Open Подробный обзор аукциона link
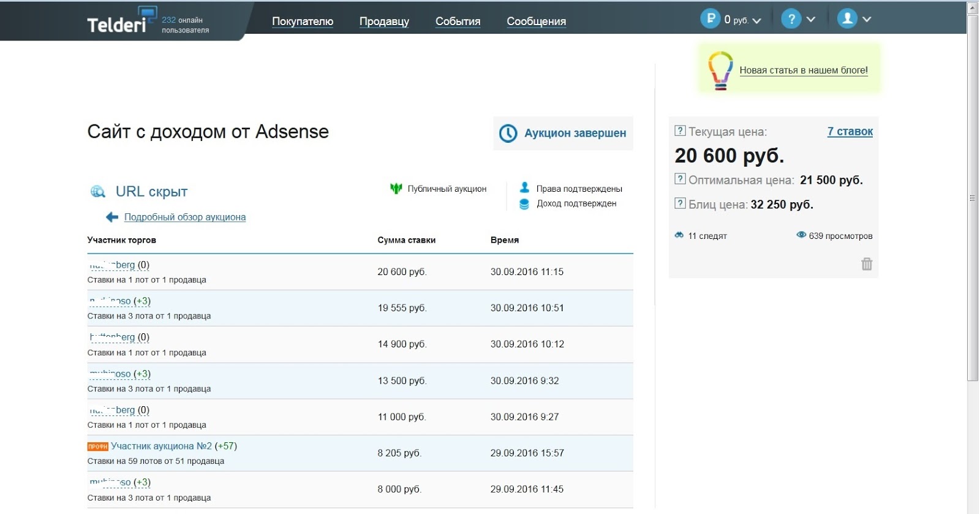This screenshot has height=514, width=980. click(185, 217)
